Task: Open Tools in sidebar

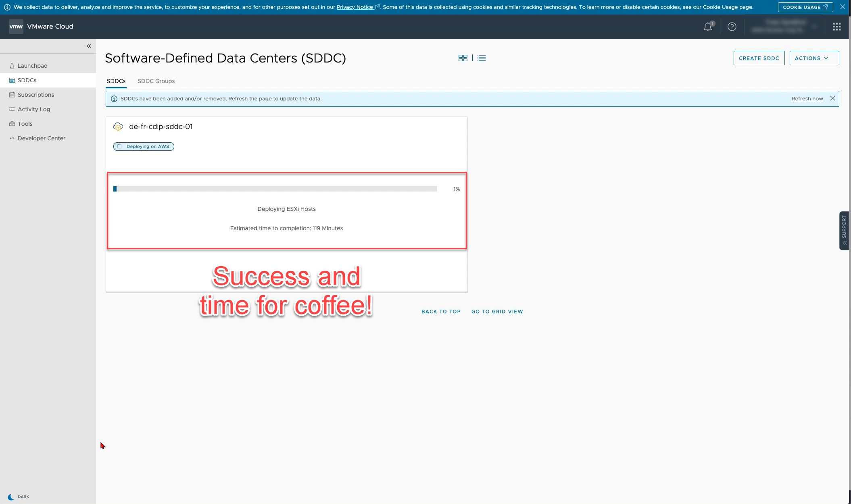Action: 48,124
